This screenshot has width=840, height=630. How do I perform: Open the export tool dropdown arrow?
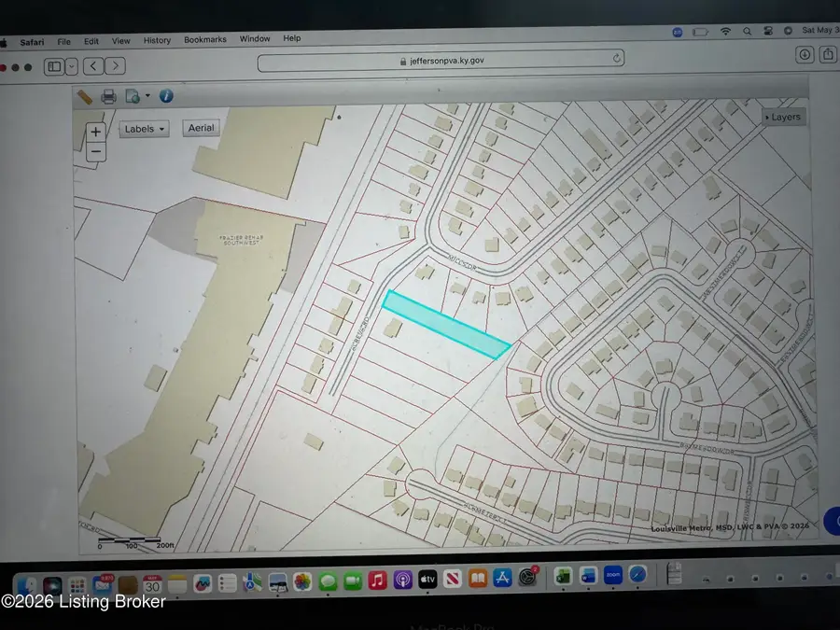147,96
